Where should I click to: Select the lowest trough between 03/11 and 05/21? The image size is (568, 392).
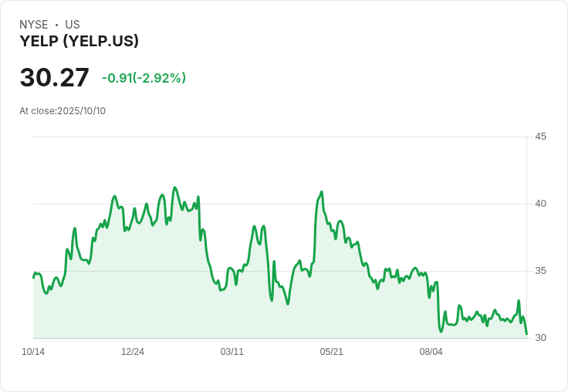pyautogui.click(x=288, y=304)
